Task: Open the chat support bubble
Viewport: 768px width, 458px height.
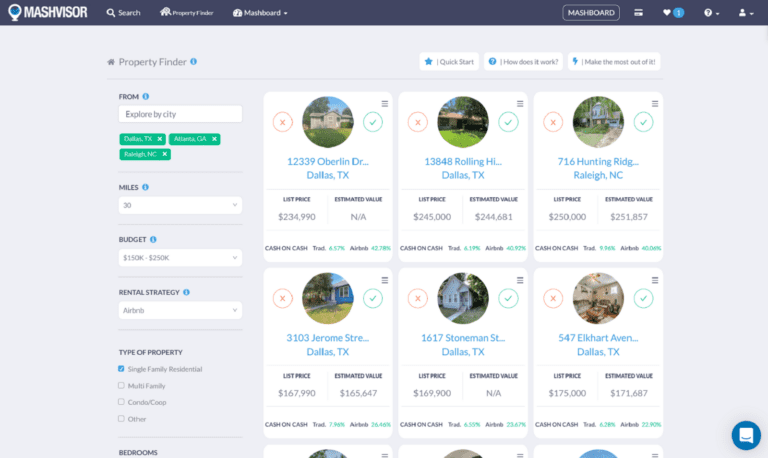Action: pyautogui.click(x=745, y=435)
